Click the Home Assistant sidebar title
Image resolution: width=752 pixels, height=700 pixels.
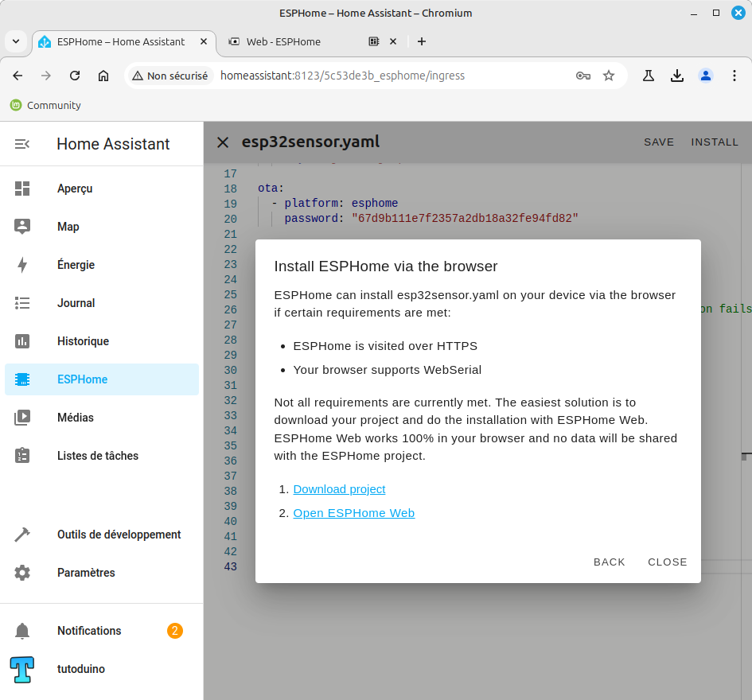pyautogui.click(x=113, y=144)
